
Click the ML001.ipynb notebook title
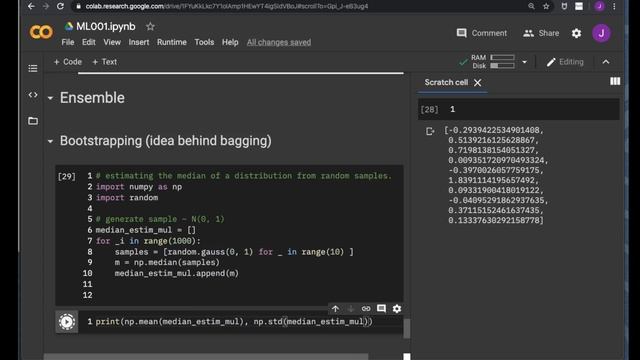point(106,27)
